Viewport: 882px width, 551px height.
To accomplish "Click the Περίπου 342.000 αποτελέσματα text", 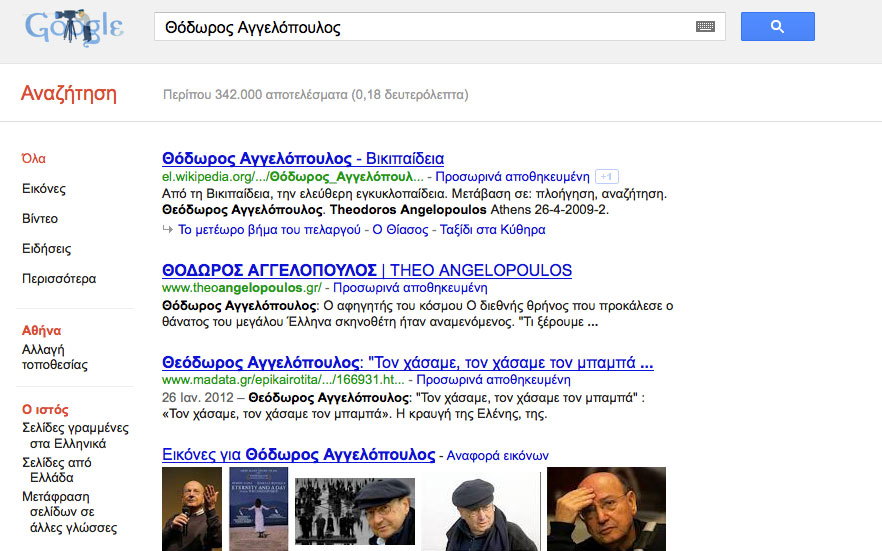I will [316, 94].
